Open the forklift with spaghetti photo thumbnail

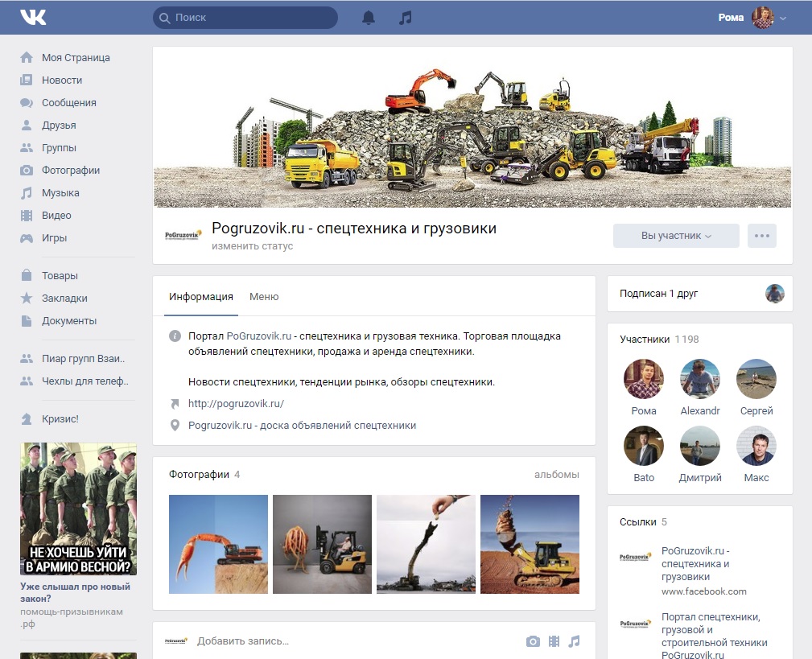(322, 544)
